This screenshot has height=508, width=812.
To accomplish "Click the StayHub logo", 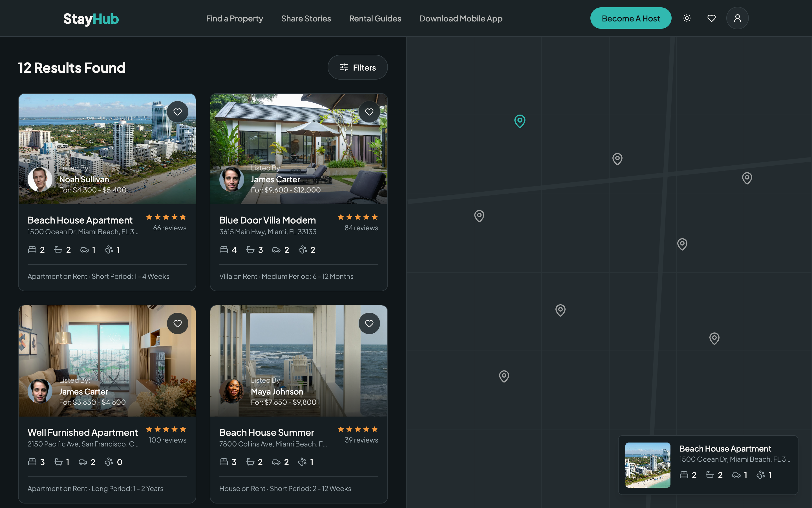I will pos(91,19).
